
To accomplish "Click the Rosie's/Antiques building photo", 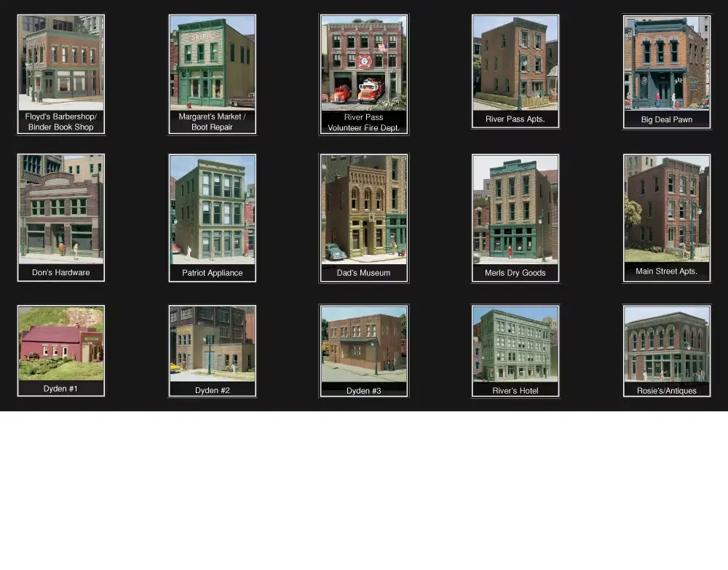I will [x=666, y=344].
